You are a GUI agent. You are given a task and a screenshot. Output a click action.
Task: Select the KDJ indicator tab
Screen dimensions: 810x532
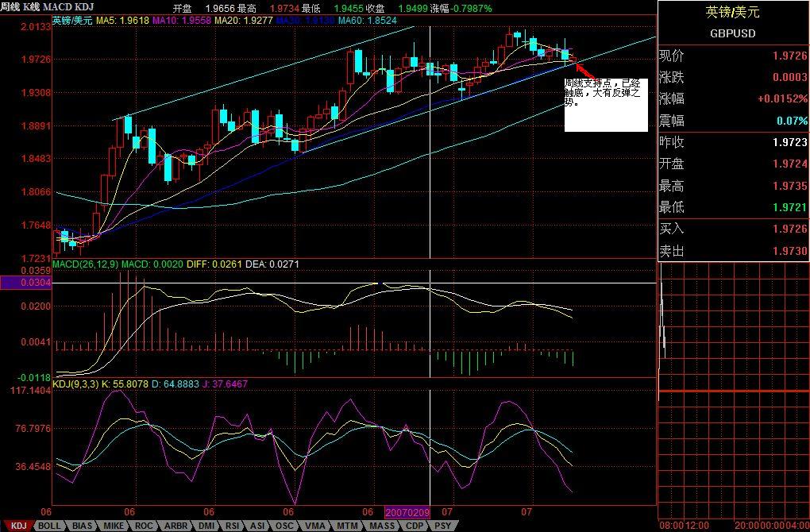coord(18,526)
